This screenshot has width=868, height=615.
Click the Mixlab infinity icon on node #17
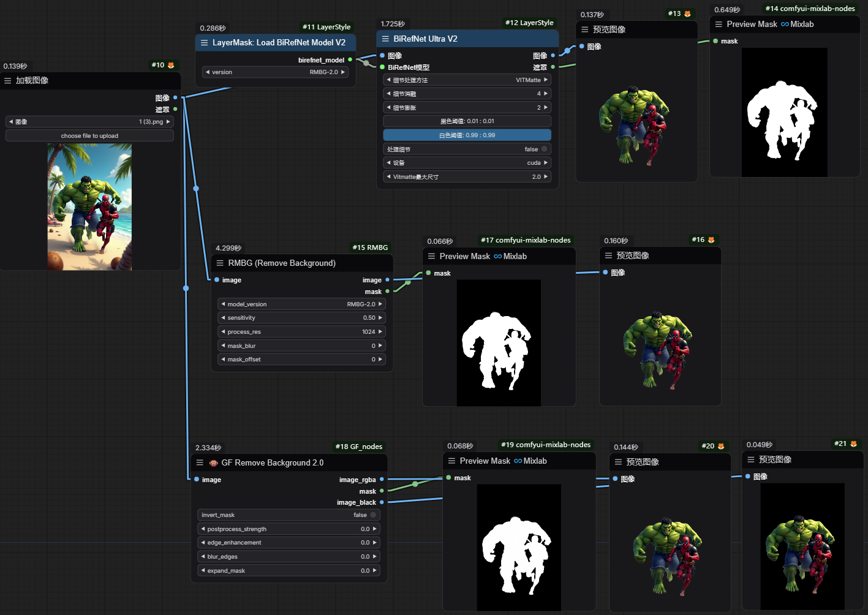point(497,257)
